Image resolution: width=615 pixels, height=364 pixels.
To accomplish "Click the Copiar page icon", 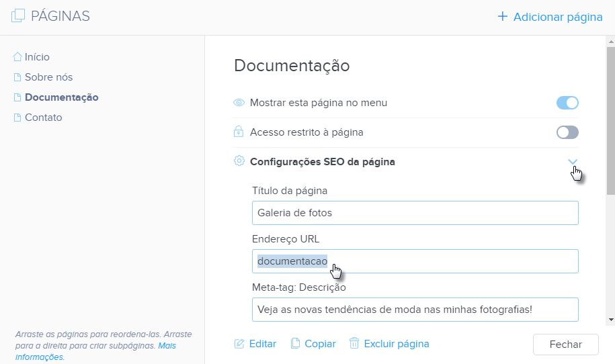I will click(295, 344).
